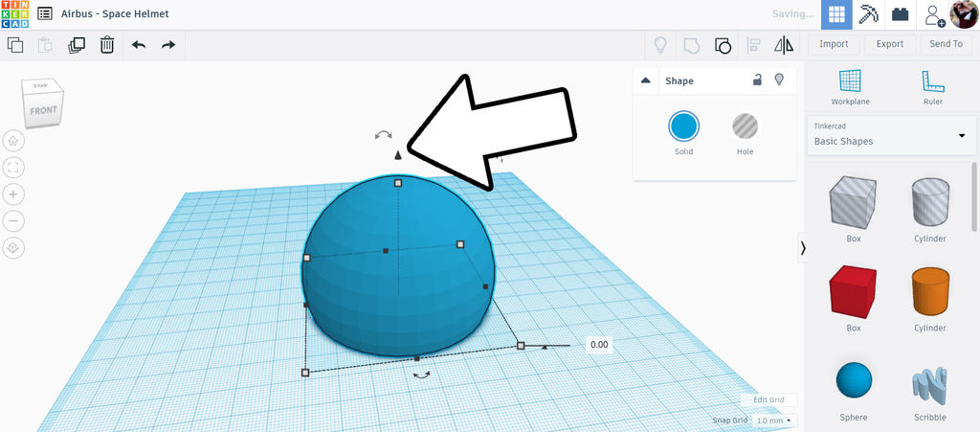Click the Mirror tool icon
Image resolution: width=980 pixels, height=432 pixels.
[783, 45]
